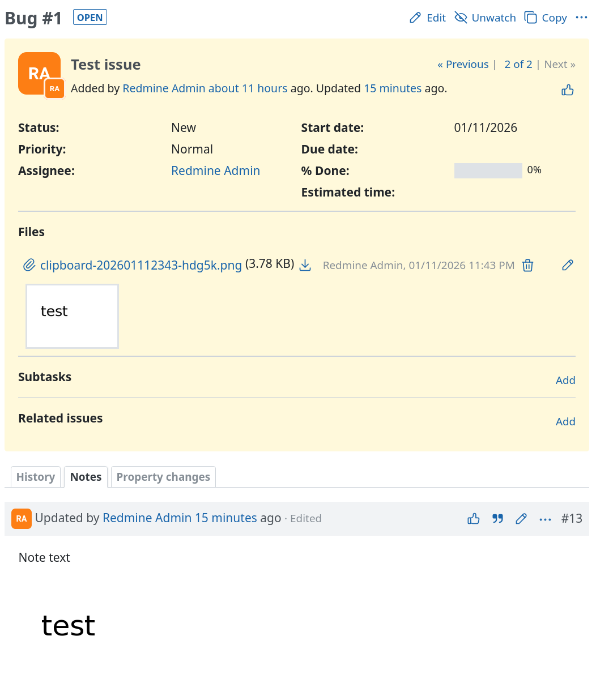This screenshot has height=700, width=596.
Task: Like note #13 with thumbs-up
Action: tap(474, 519)
